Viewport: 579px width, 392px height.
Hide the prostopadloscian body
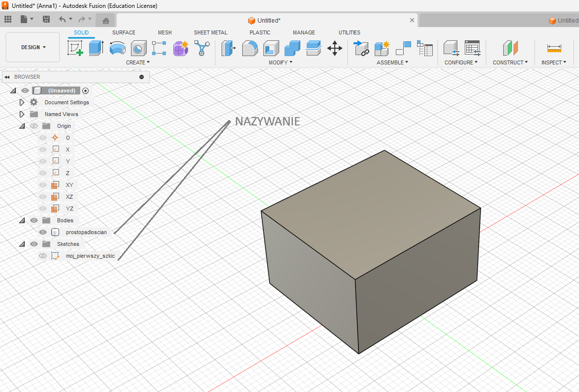click(43, 232)
